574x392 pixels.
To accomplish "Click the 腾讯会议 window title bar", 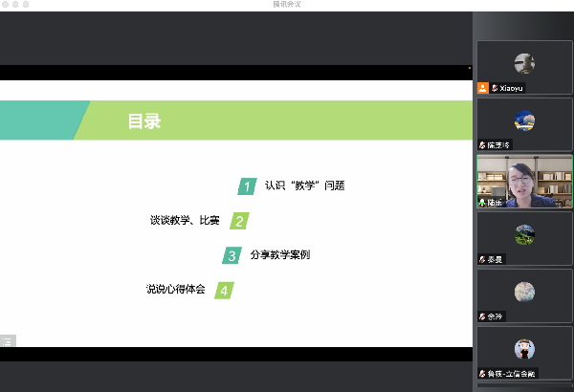I will click(x=287, y=5).
